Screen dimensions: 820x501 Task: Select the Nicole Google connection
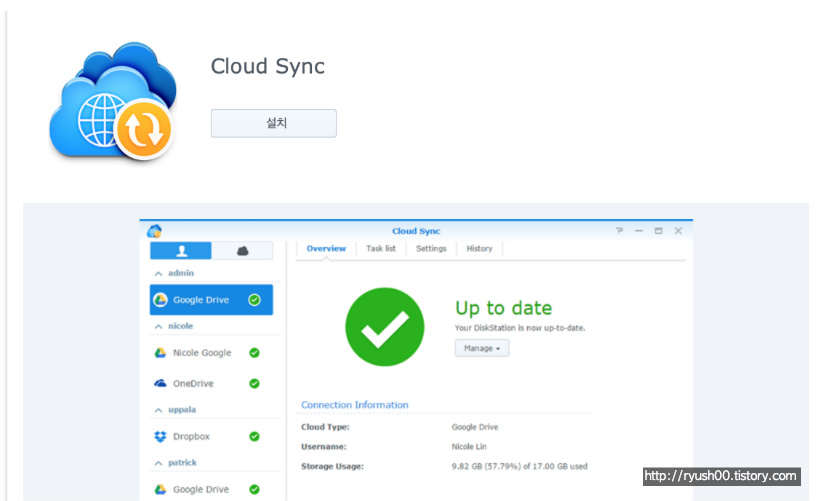tap(211, 352)
